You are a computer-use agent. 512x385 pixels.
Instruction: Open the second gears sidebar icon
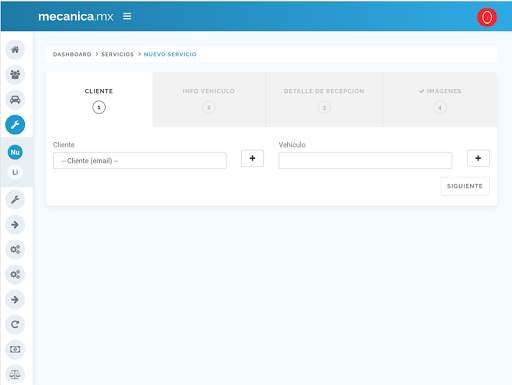[15, 274]
